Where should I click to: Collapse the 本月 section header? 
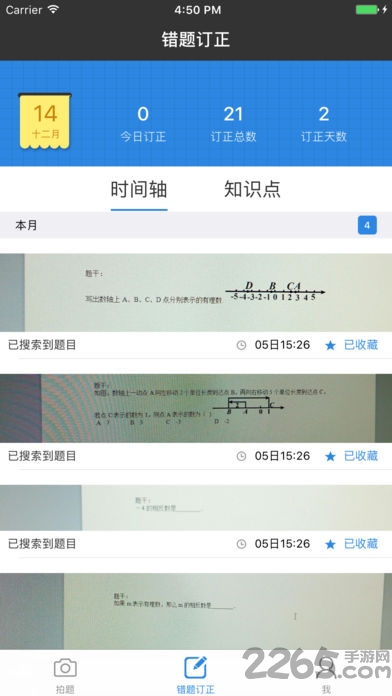(x=196, y=225)
